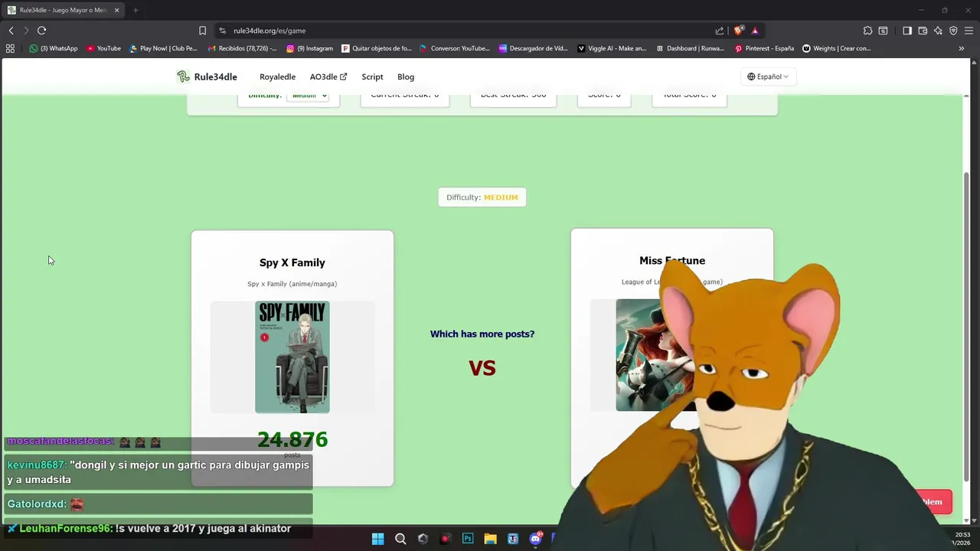Open the extensions puzzle icon
The image size is (980, 551).
[867, 31]
